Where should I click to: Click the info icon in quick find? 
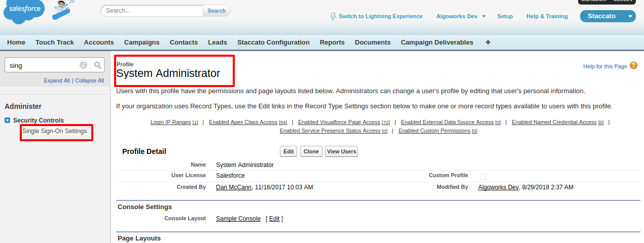[83, 65]
